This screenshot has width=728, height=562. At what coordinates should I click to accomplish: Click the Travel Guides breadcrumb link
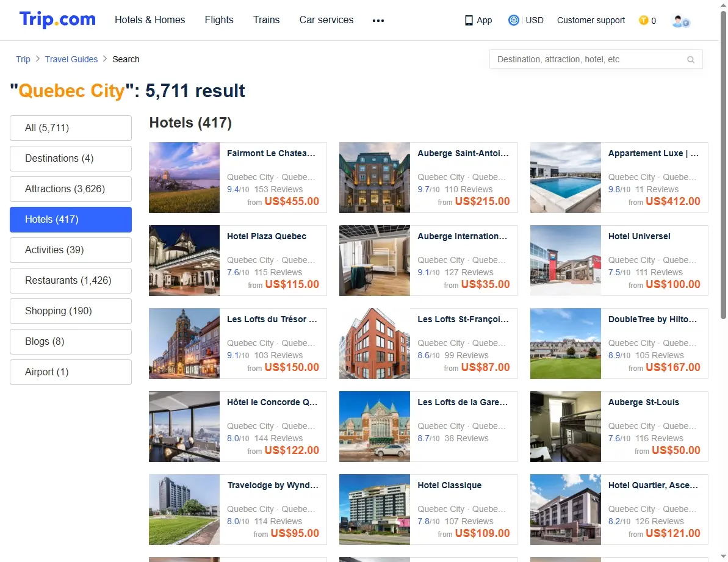point(71,59)
